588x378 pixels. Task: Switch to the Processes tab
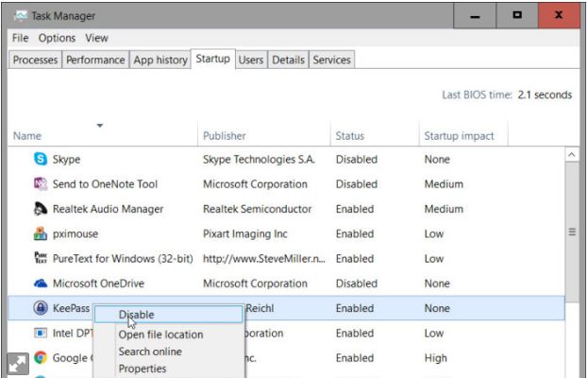pyautogui.click(x=35, y=60)
